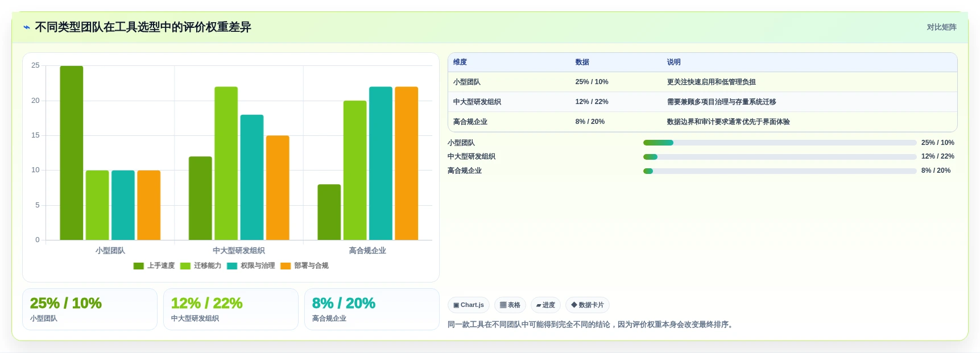Click the teal bar in 中大型研发组织 group

click(252, 177)
